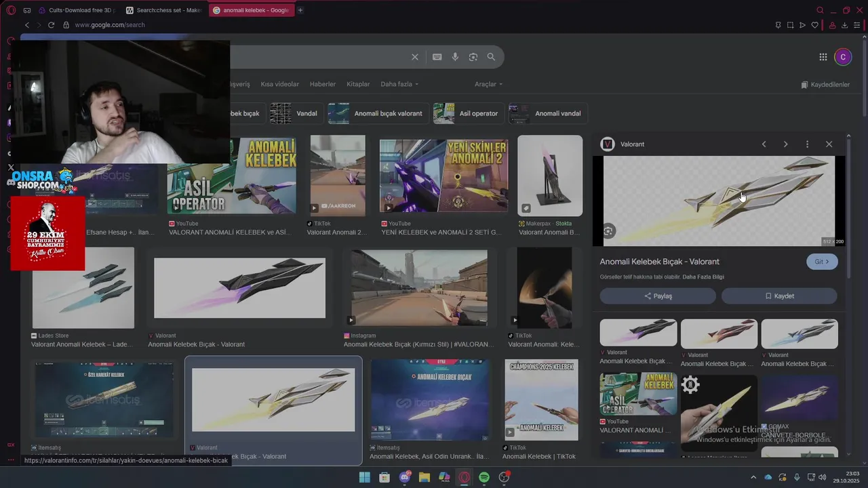Open File Explorer from the taskbar
Image resolution: width=868 pixels, height=488 pixels.
pos(425,477)
